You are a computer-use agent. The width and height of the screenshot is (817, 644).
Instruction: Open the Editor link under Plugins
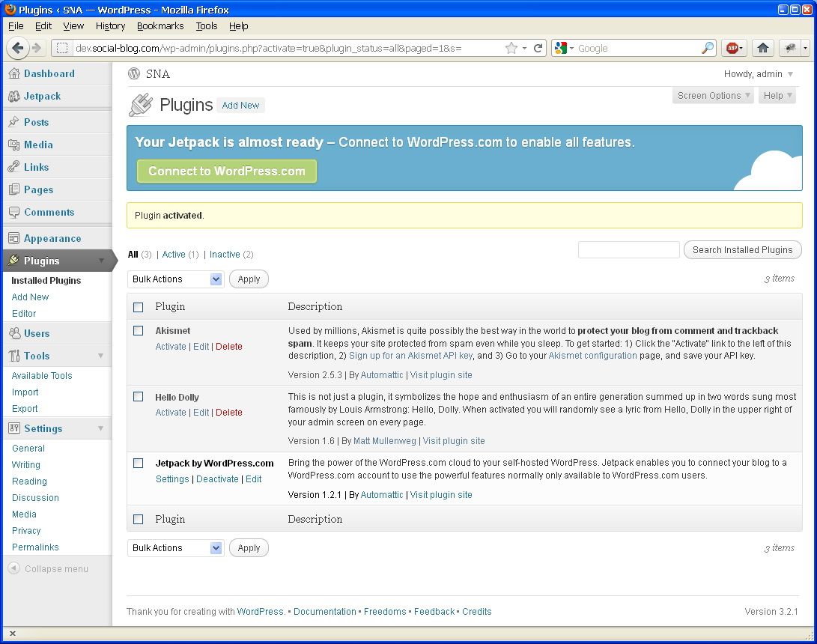point(24,313)
